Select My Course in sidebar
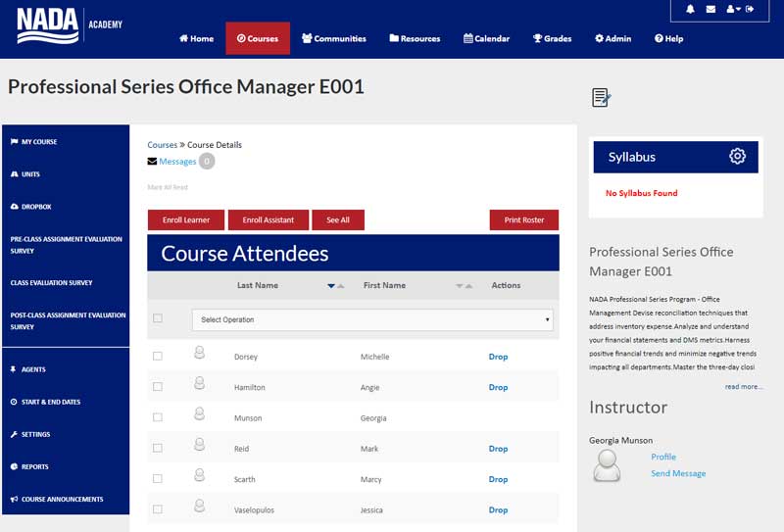Image resolution: width=784 pixels, height=532 pixels. point(34,141)
